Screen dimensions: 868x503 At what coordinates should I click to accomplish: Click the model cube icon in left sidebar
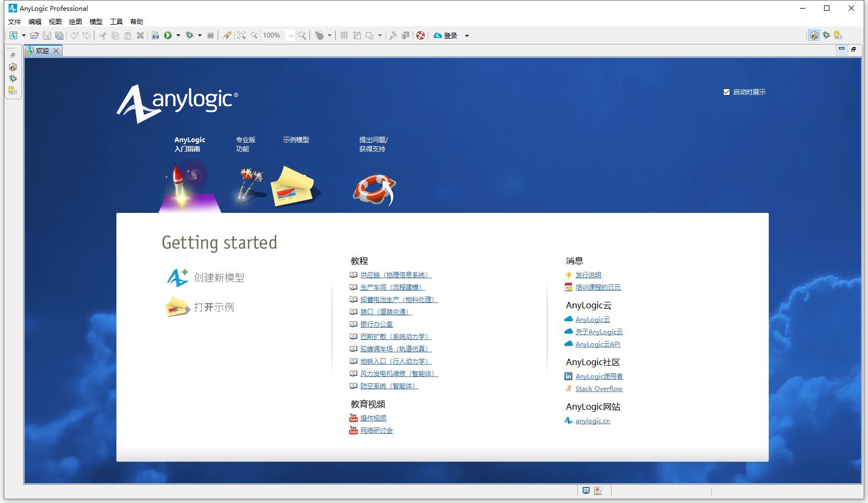[x=12, y=67]
